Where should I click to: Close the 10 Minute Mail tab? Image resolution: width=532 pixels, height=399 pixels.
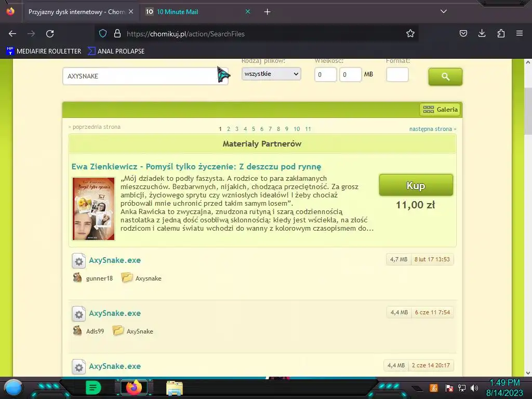click(248, 11)
